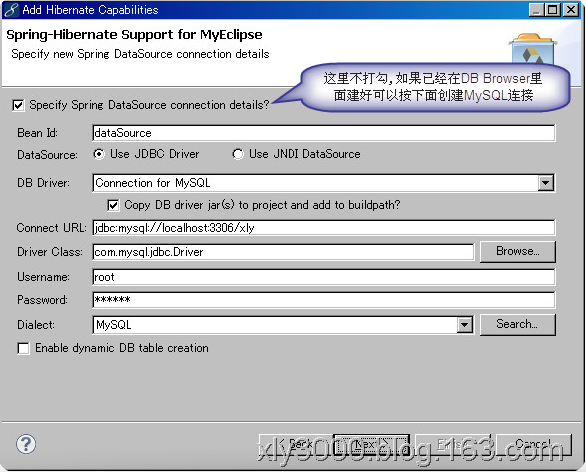Click the Connection for MySQL combo box

click(x=323, y=183)
